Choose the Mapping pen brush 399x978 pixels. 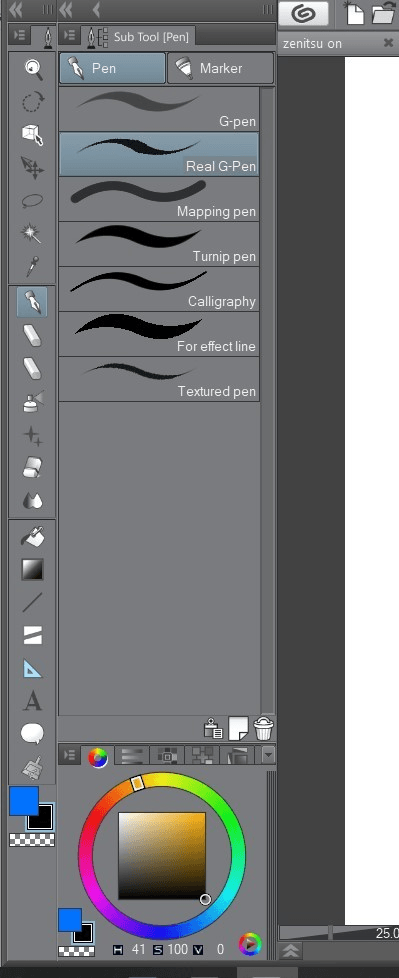pos(159,200)
